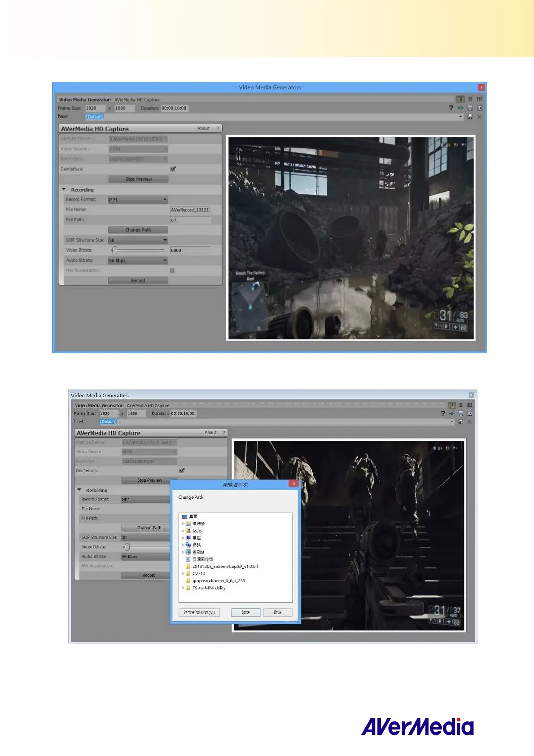Open the Audio Bitrate 96 Kbps dropdown in upper window
This screenshot has height=756, width=534.
coord(138,260)
